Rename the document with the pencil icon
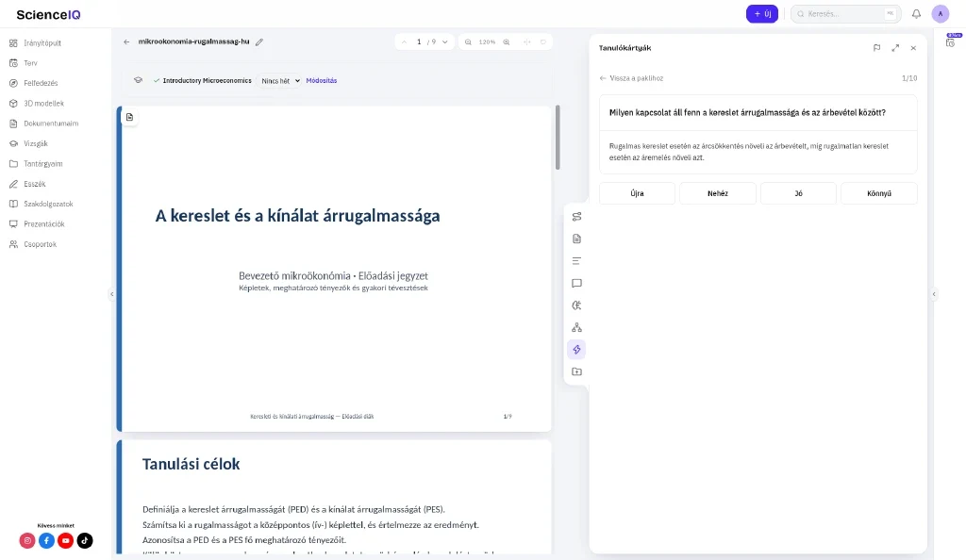 (x=259, y=41)
